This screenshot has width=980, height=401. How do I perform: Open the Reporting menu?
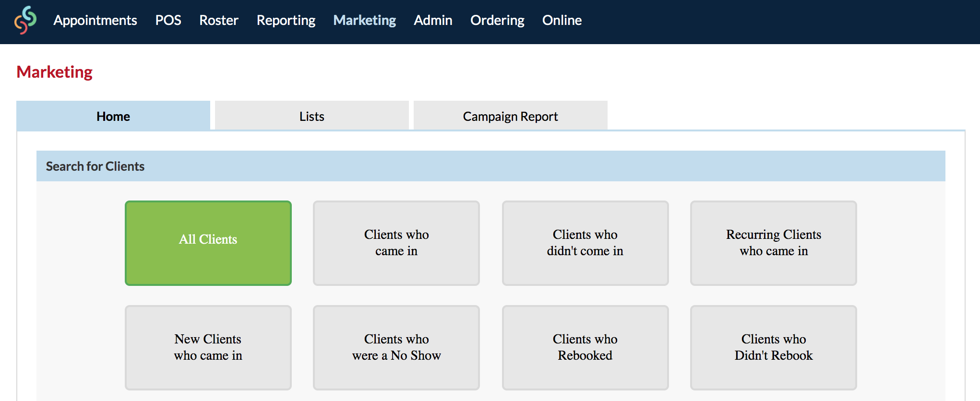point(286,20)
